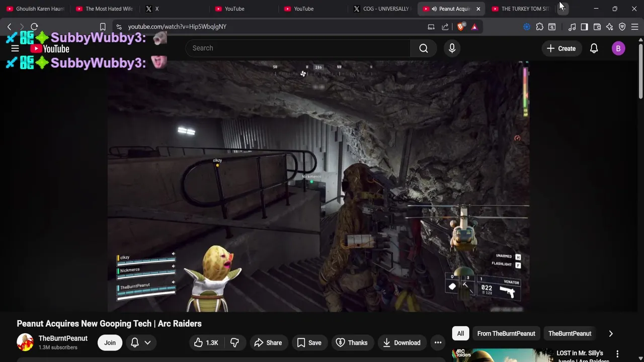The height and width of the screenshot is (362, 644).
Task: Switch to THE TURKEY TOM tab
Action: [521, 9]
